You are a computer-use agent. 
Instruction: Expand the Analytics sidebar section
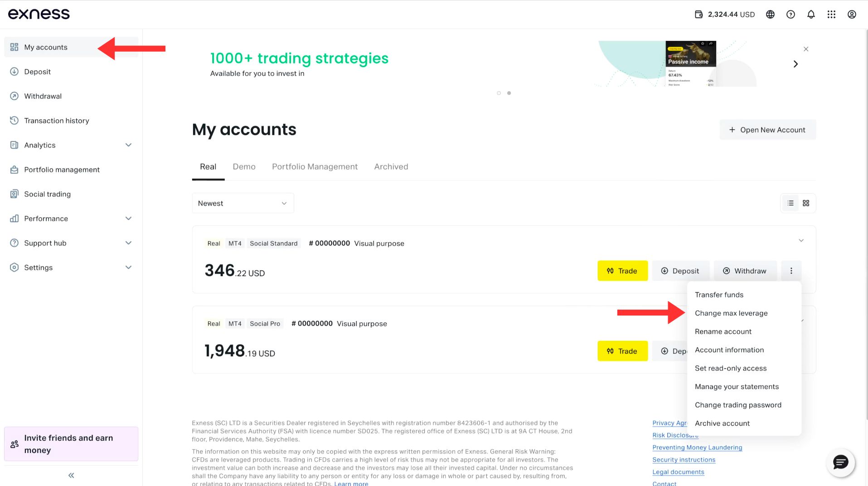pyautogui.click(x=71, y=145)
